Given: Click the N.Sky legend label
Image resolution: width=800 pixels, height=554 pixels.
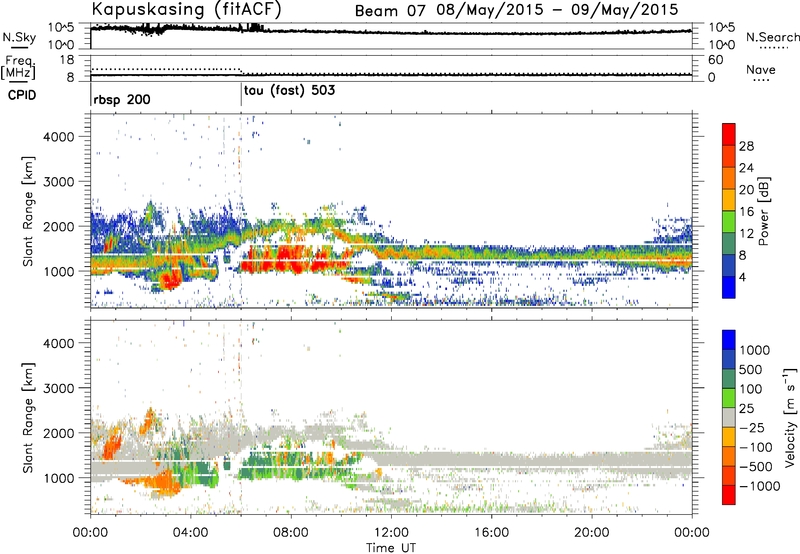Looking at the screenshot, I should click(19, 37).
